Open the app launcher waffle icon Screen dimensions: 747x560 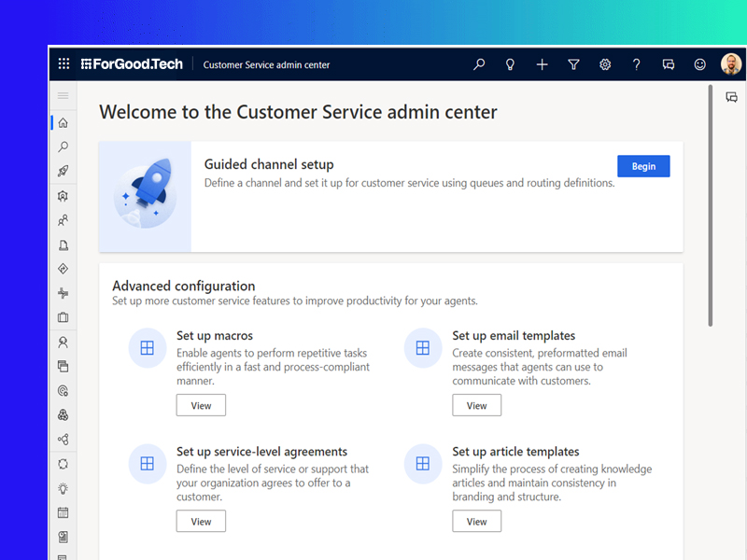[x=63, y=64]
